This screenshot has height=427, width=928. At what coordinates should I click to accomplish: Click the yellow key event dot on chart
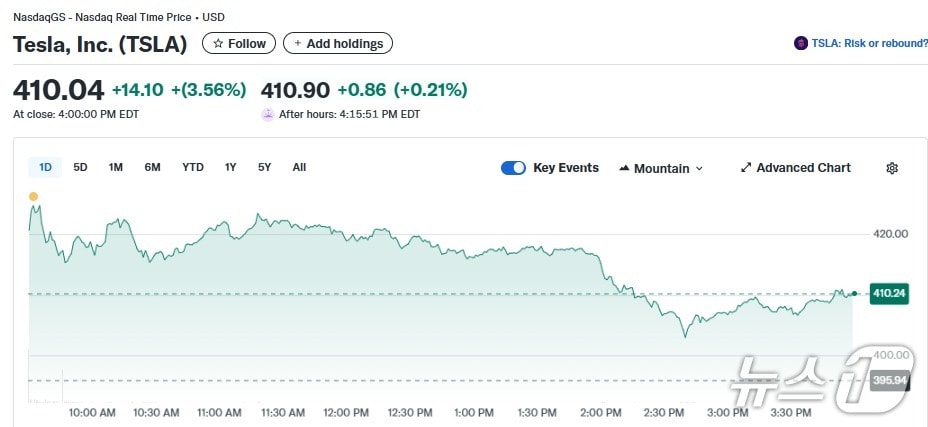click(33, 197)
